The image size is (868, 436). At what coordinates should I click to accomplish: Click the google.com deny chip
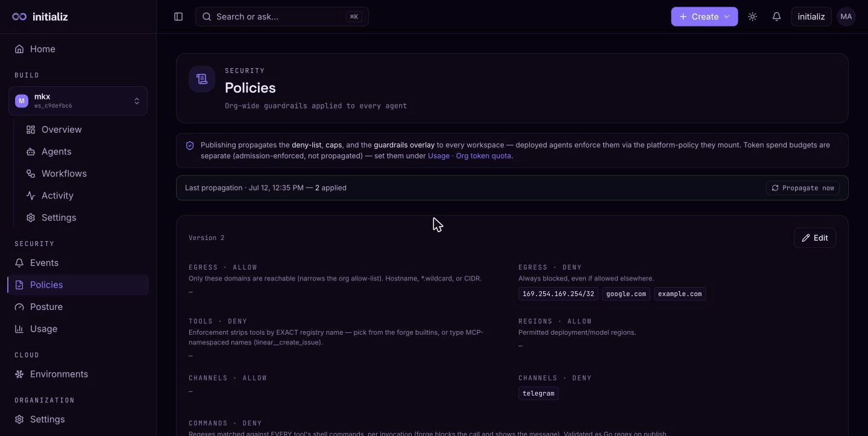[626, 294]
